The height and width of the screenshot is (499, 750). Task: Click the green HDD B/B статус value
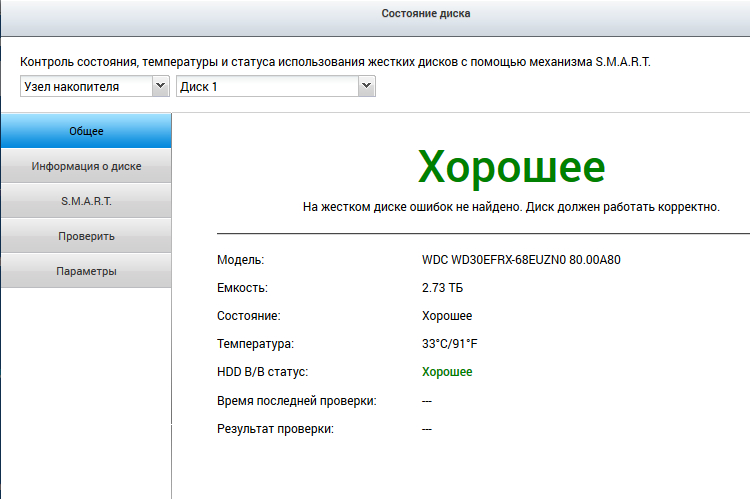point(447,372)
